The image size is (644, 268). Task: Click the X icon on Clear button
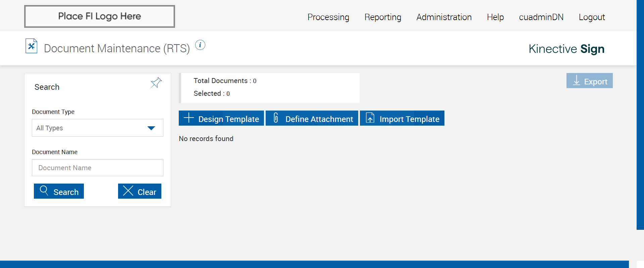(128, 191)
